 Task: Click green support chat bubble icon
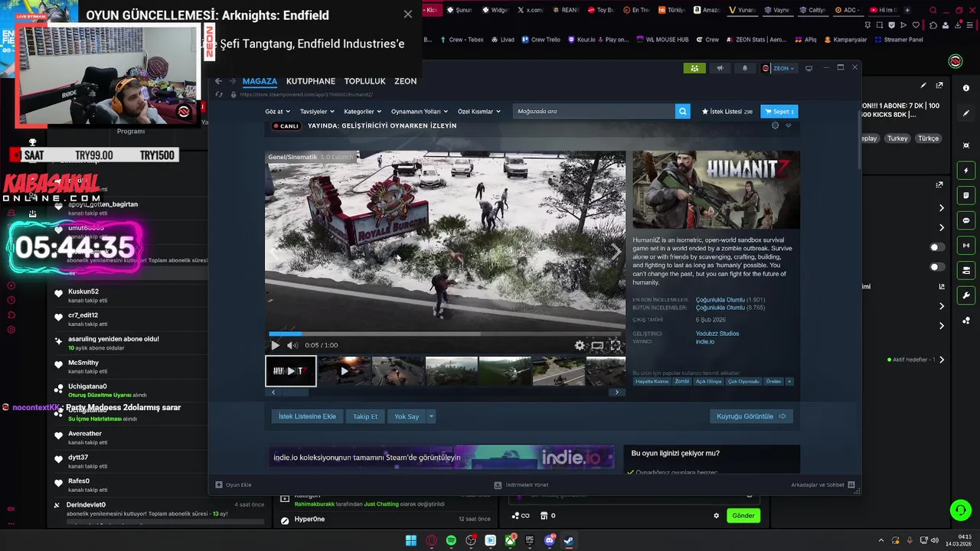(x=960, y=510)
